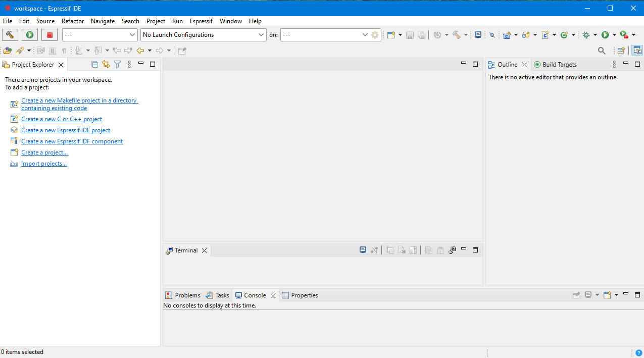Click the Back navigation yellow arrow
This screenshot has width=644, height=358.
click(x=140, y=50)
